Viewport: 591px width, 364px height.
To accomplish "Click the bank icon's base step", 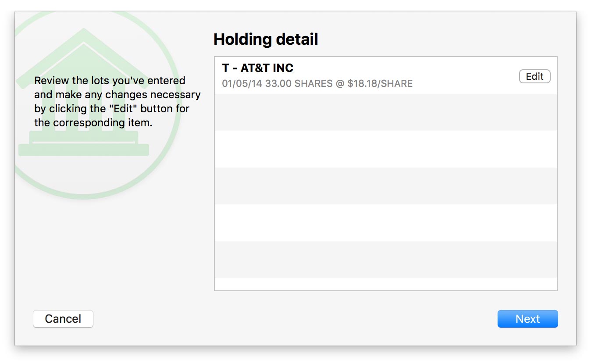I will (83, 150).
